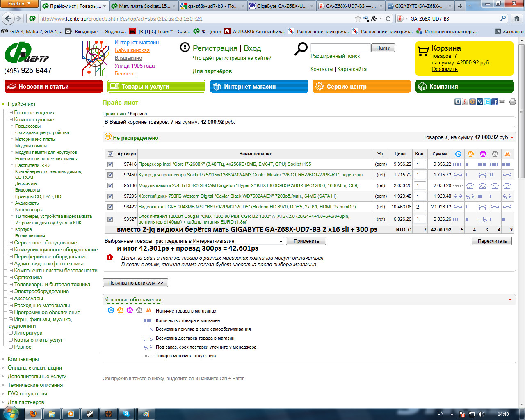Uncheck the Western Digital hard drive row
525x420 pixels.
(x=110, y=196)
